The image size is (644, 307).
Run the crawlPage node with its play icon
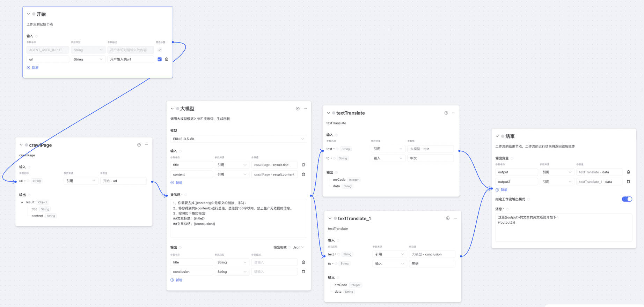(139, 145)
